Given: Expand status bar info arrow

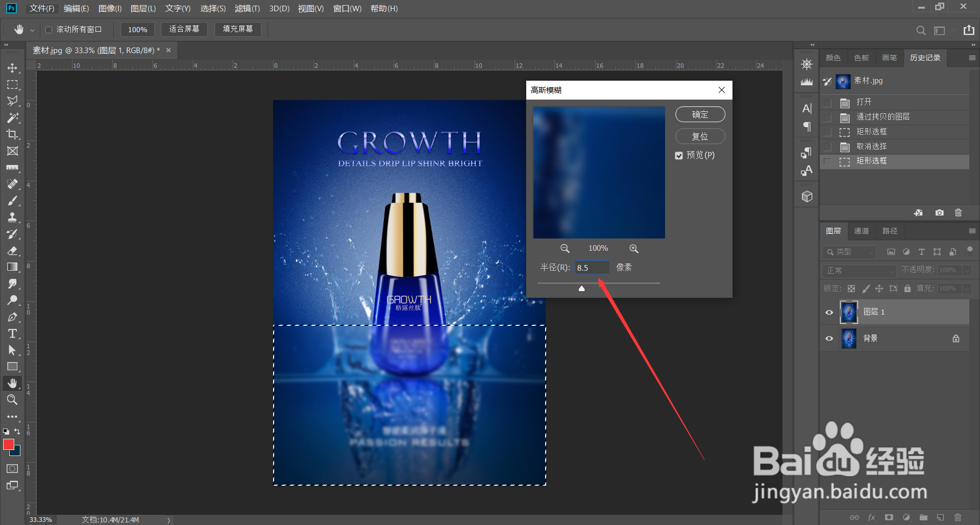Looking at the screenshot, I should (168, 520).
